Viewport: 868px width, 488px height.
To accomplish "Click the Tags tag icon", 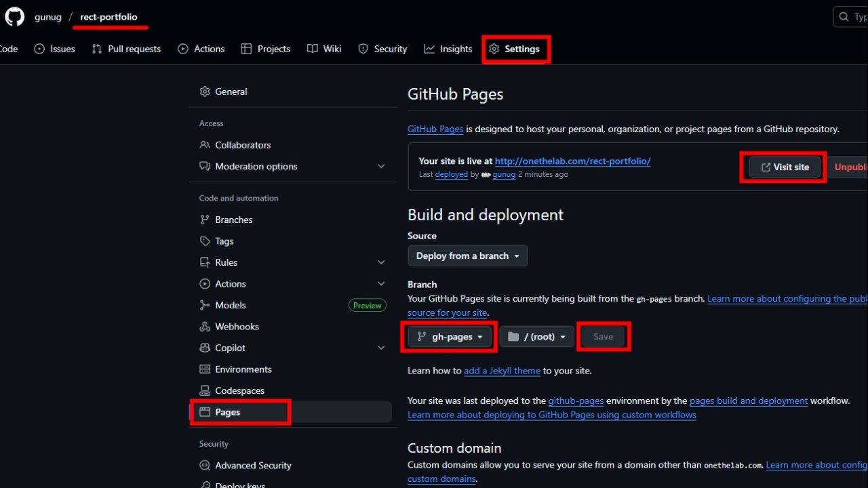I will [205, 241].
